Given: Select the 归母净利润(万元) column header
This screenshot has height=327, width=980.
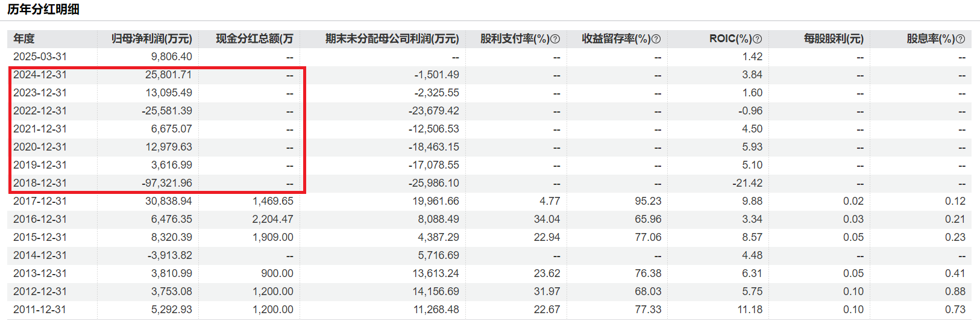Looking at the screenshot, I should tap(152, 39).
